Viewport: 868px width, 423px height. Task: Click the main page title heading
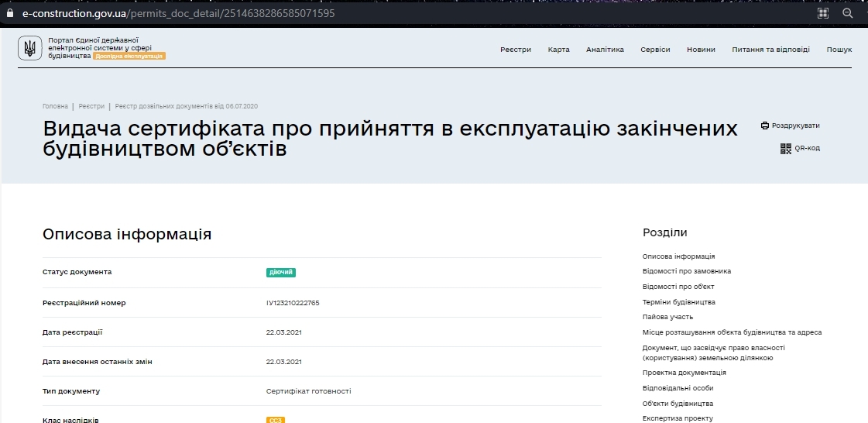pos(390,139)
